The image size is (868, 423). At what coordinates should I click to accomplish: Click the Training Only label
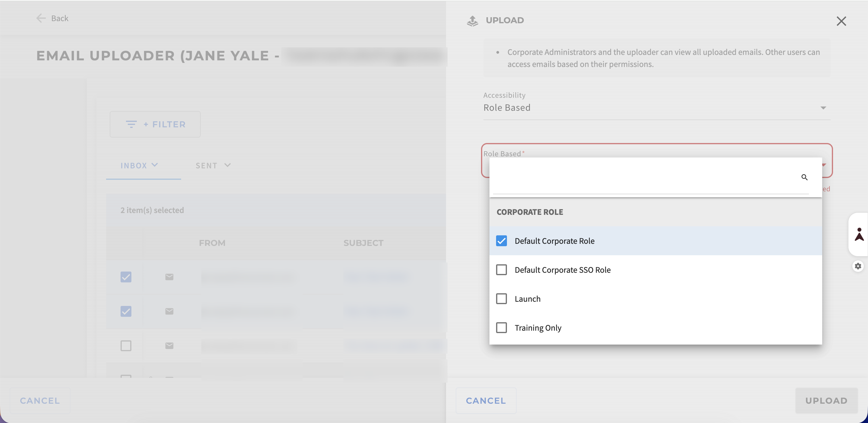pos(538,328)
